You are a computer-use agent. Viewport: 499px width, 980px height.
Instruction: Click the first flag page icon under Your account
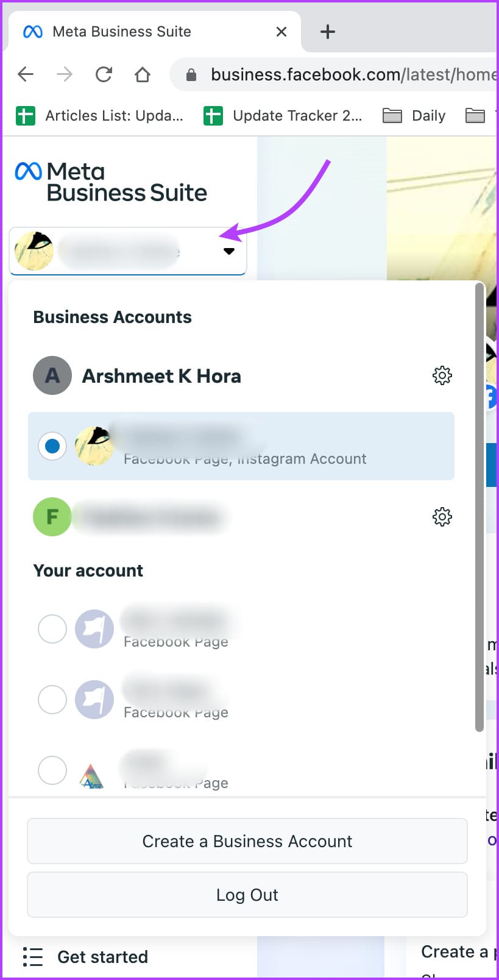tap(94, 629)
